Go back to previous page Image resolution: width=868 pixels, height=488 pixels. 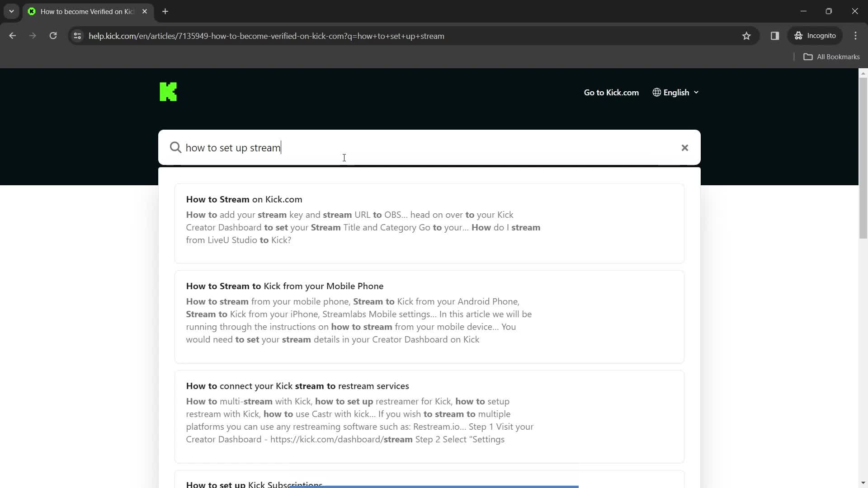12,36
